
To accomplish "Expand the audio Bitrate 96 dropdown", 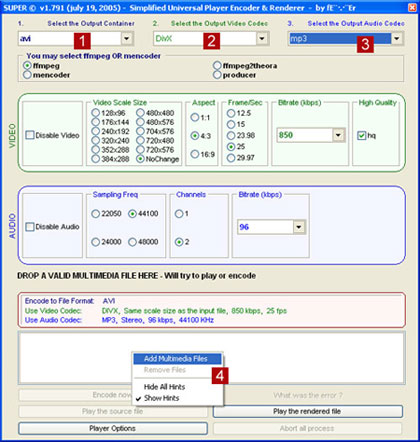I will (x=299, y=227).
